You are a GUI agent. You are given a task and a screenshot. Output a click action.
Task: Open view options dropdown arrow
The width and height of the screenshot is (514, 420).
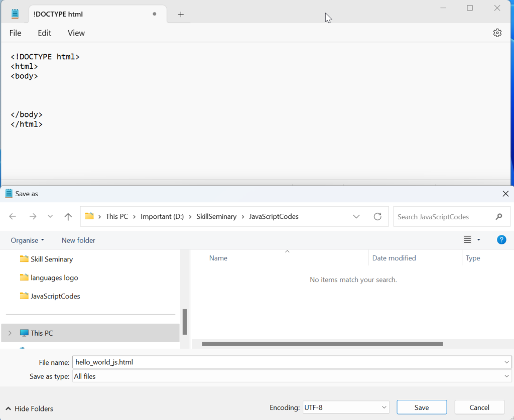click(478, 240)
